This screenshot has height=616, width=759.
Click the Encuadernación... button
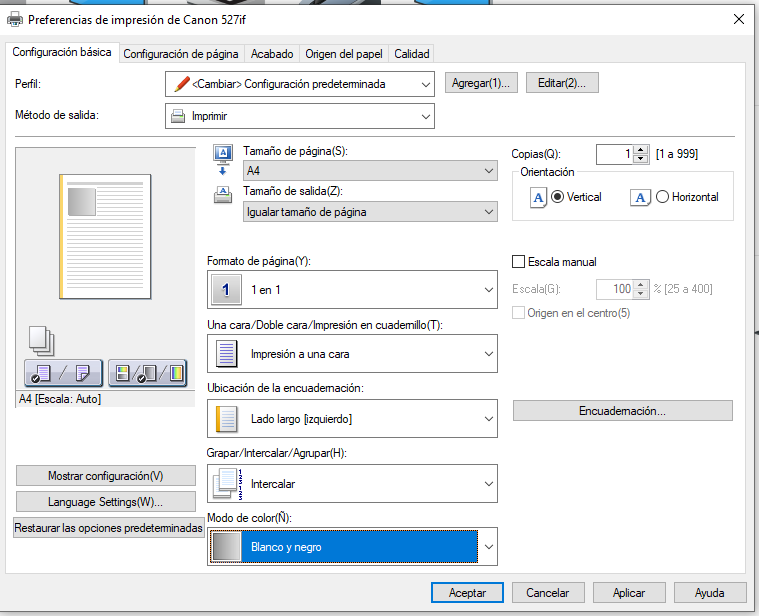point(622,411)
